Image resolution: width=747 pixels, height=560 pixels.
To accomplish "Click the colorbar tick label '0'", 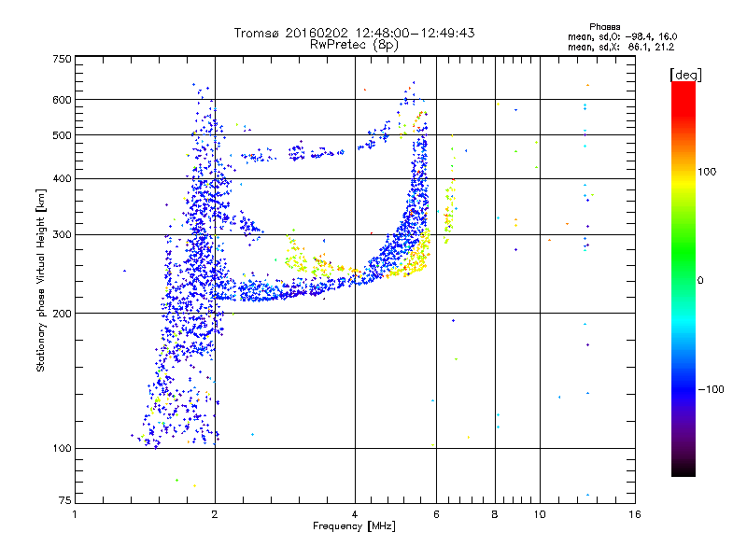I will (700, 281).
